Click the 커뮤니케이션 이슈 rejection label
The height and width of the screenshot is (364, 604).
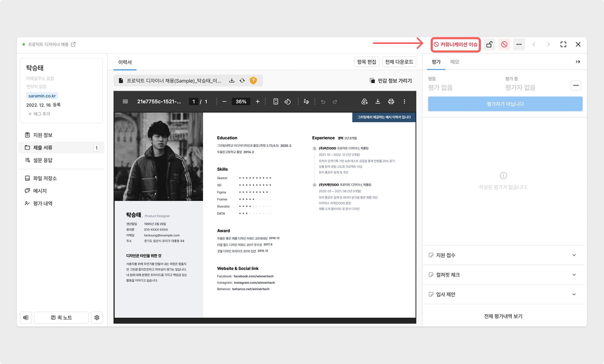tap(455, 45)
